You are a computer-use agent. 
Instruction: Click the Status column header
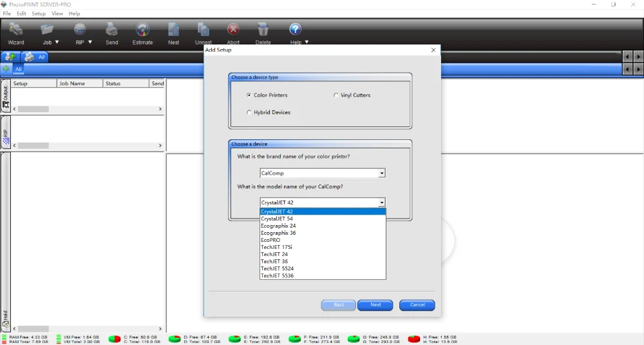[126, 83]
